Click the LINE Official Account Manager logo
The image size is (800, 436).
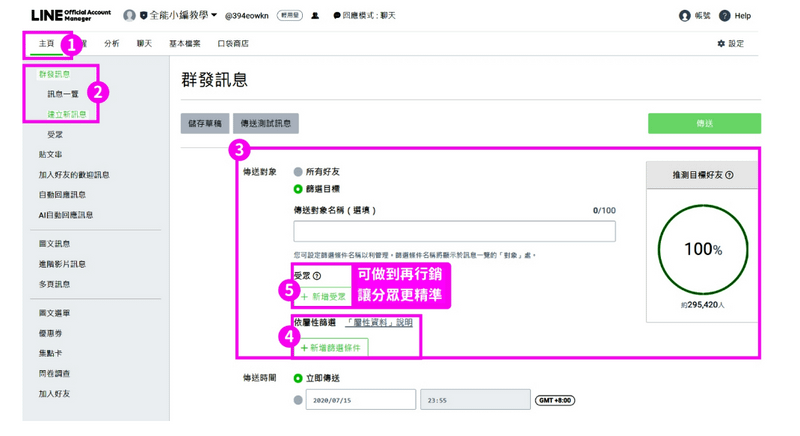coord(71,15)
